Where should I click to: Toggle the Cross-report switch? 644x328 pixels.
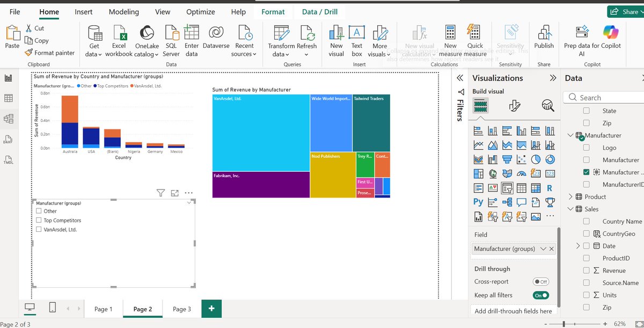click(x=541, y=281)
